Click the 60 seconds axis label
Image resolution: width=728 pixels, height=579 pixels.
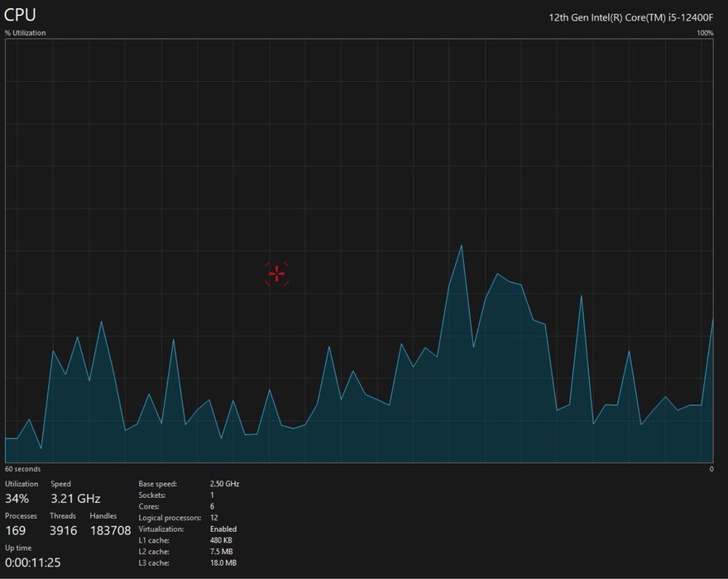click(x=23, y=469)
